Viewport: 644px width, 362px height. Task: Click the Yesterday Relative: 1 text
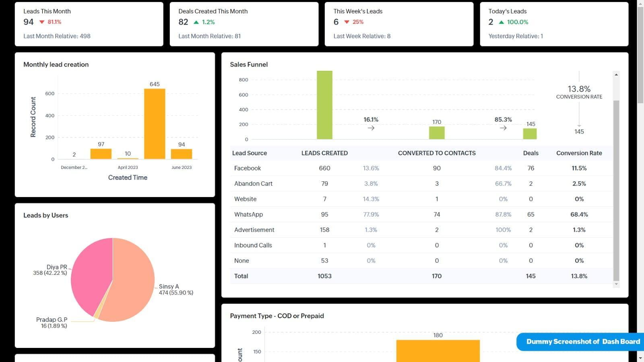pos(516,36)
